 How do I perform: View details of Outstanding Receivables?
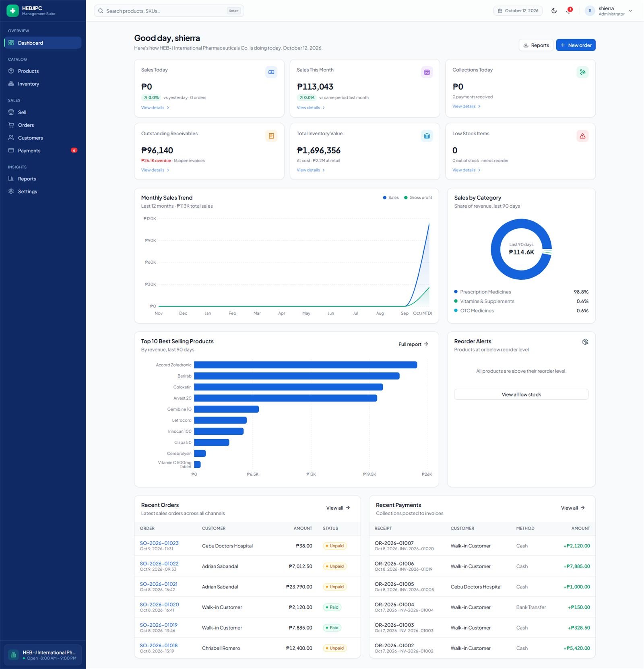pyautogui.click(x=155, y=170)
